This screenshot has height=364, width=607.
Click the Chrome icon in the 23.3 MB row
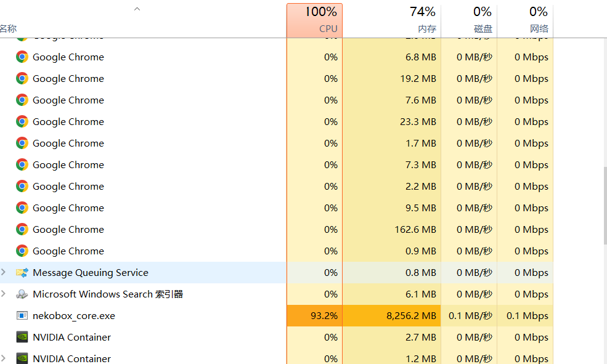[x=22, y=121]
